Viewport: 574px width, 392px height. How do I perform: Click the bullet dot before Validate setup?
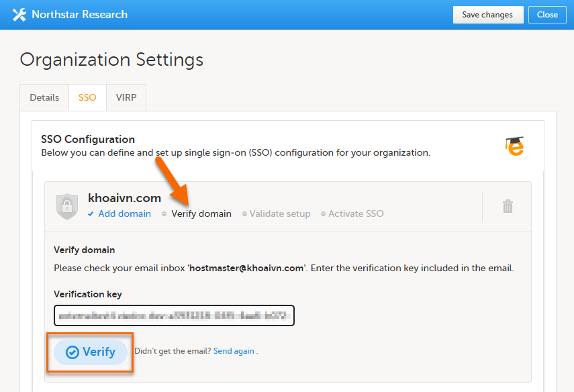point(244,214)
